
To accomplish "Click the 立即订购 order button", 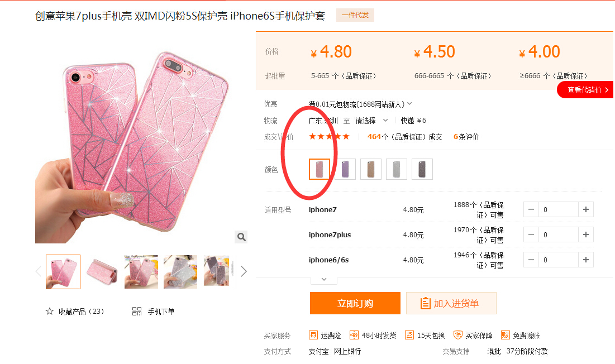I will (x=355, y=303).
